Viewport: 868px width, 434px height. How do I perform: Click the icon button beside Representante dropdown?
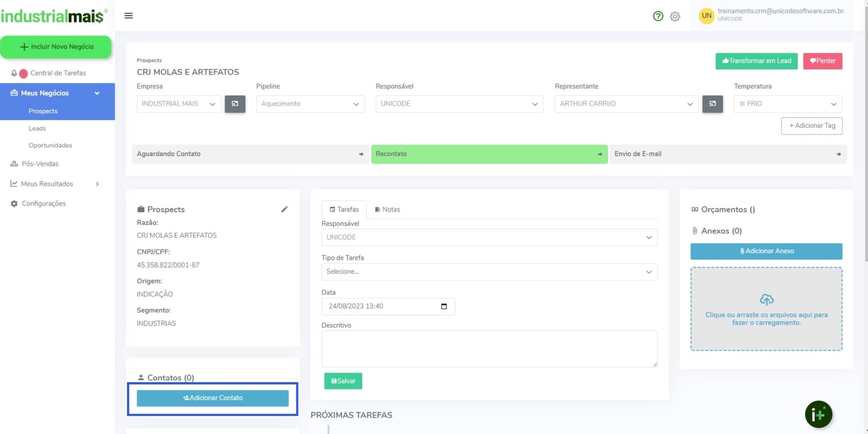pos(712,104)
